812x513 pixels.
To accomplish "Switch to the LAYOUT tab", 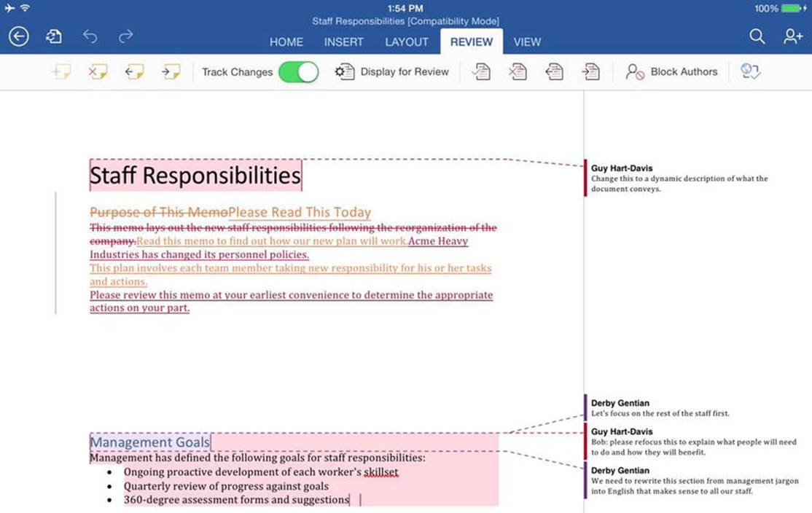I will click(407, 42).
